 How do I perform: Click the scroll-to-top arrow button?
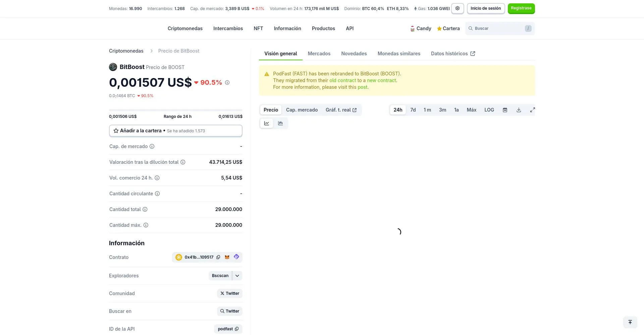point(630,322)
